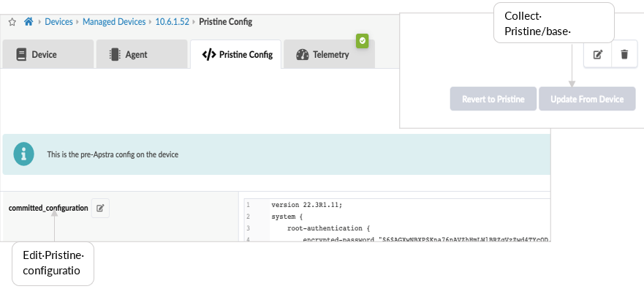Screen dimensions: 644x289
Task: Click the trash delete icon
Action: pyautogui.click(x=624, y=54)
